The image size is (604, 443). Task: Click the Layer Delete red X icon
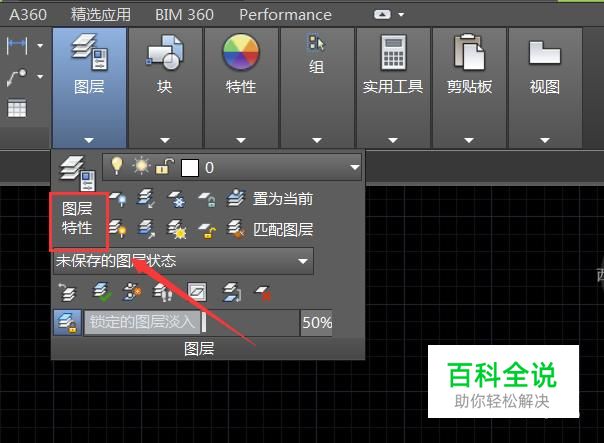point(264,292)
